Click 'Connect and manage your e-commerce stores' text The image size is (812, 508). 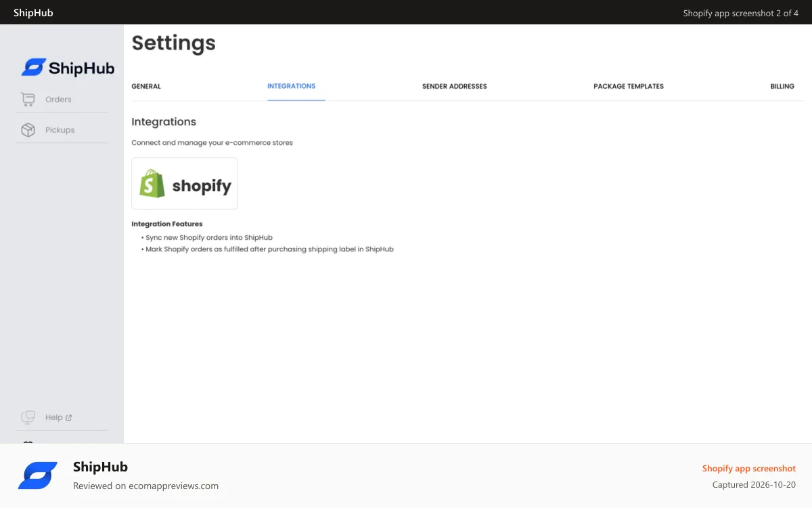(212, 143)
